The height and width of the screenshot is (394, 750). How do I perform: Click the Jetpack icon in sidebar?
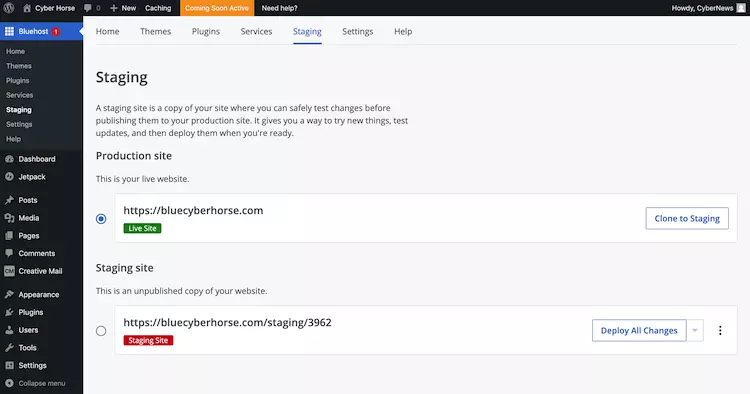[9, 177]
